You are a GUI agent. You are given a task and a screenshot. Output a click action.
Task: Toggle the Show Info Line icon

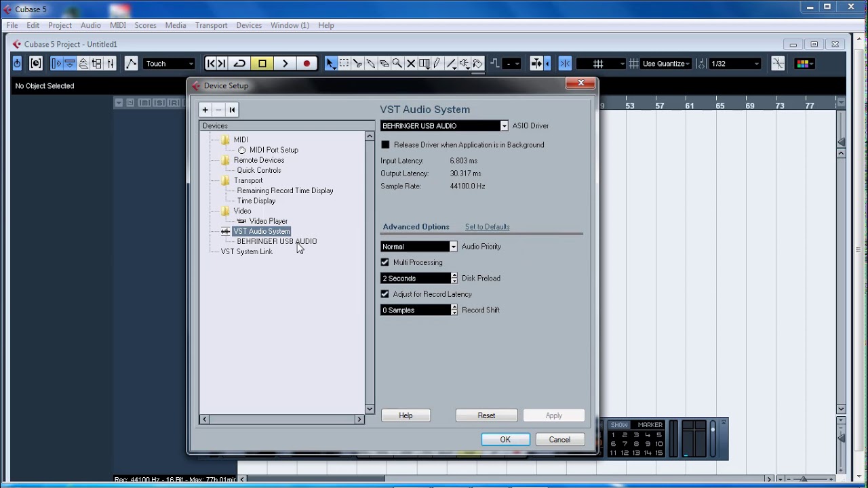tap(70, 64)
